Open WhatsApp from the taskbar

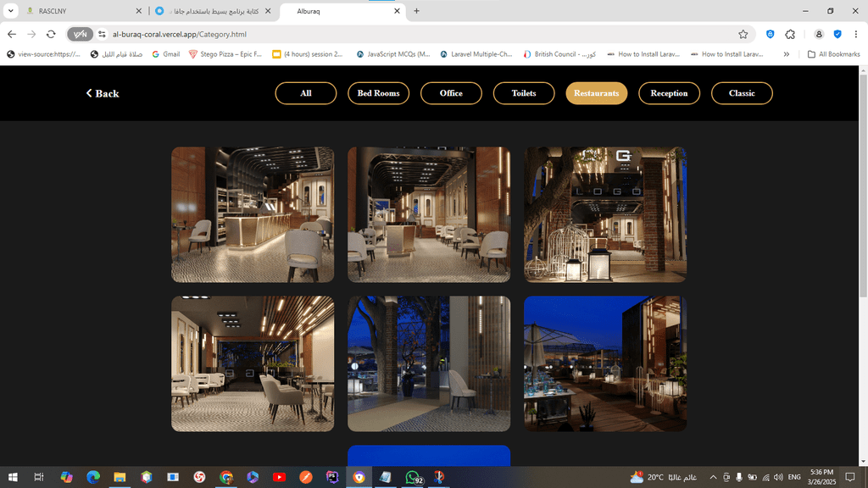[414, 478]
